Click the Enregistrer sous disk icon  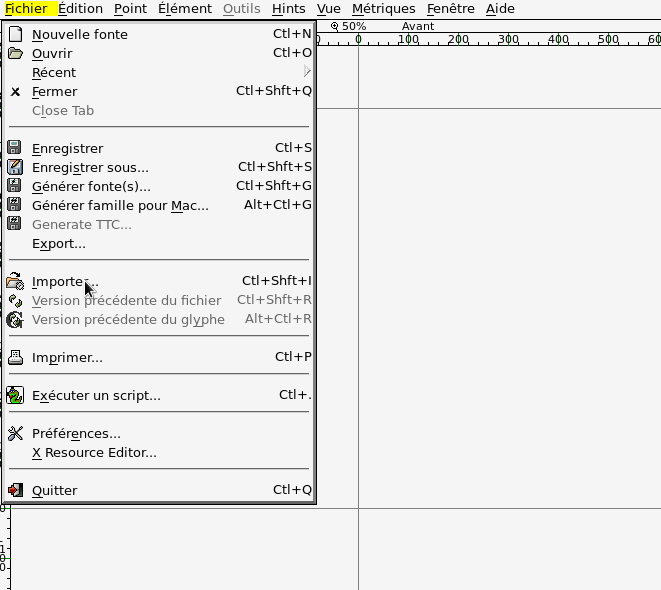(15, 167)
